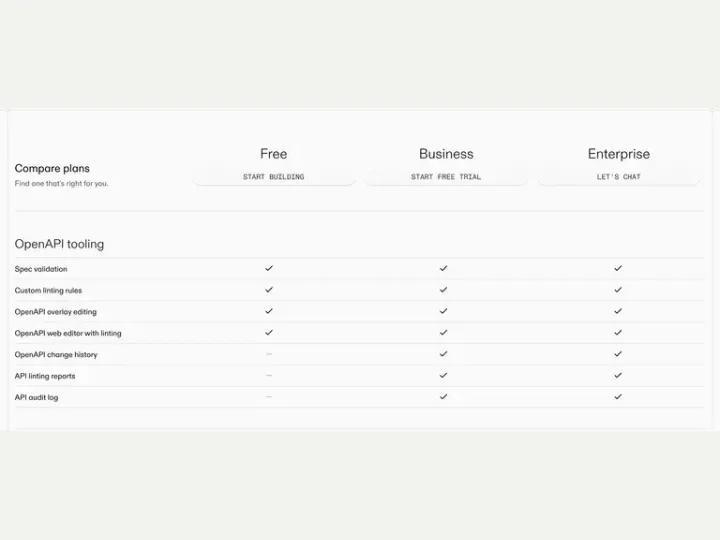
Task: Select the Custom linting rules label
Action: click(x=48, y=291)
